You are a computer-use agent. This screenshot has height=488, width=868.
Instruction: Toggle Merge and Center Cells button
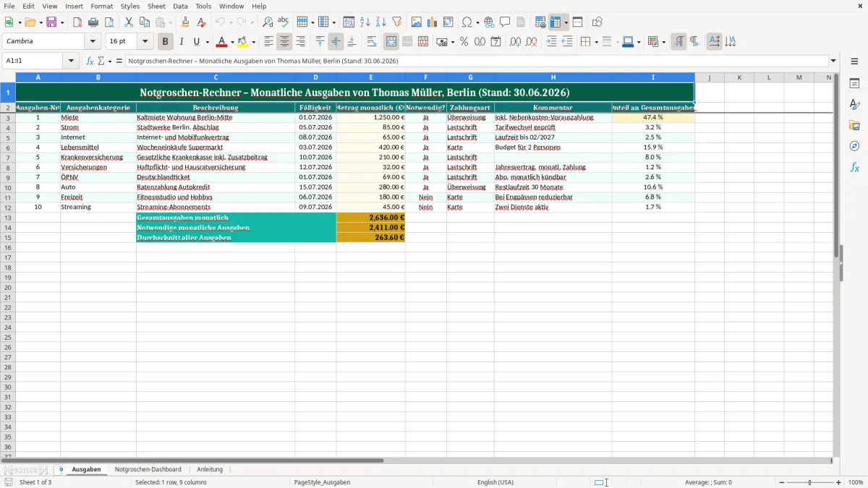[x=391, y=42]
